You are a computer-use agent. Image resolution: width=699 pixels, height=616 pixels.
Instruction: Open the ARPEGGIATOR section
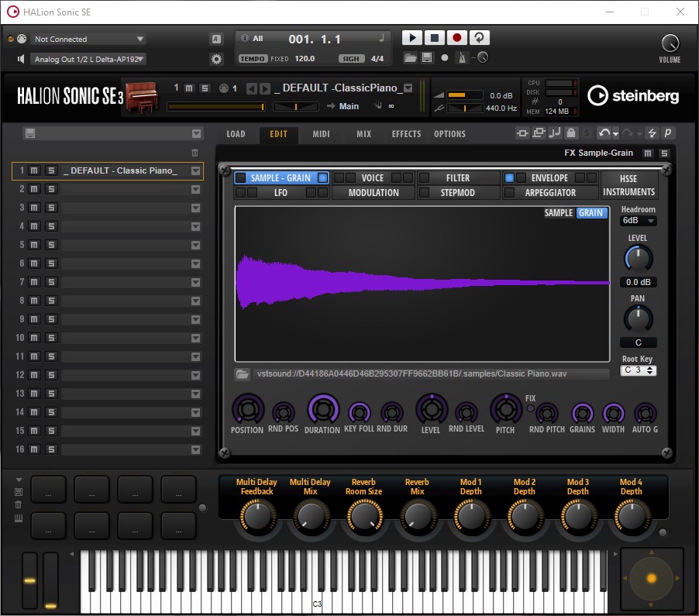tap(550, 193)
